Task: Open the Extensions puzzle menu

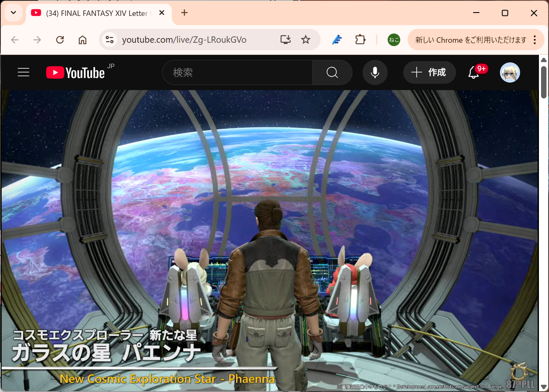Action: [x=360, y=40]
